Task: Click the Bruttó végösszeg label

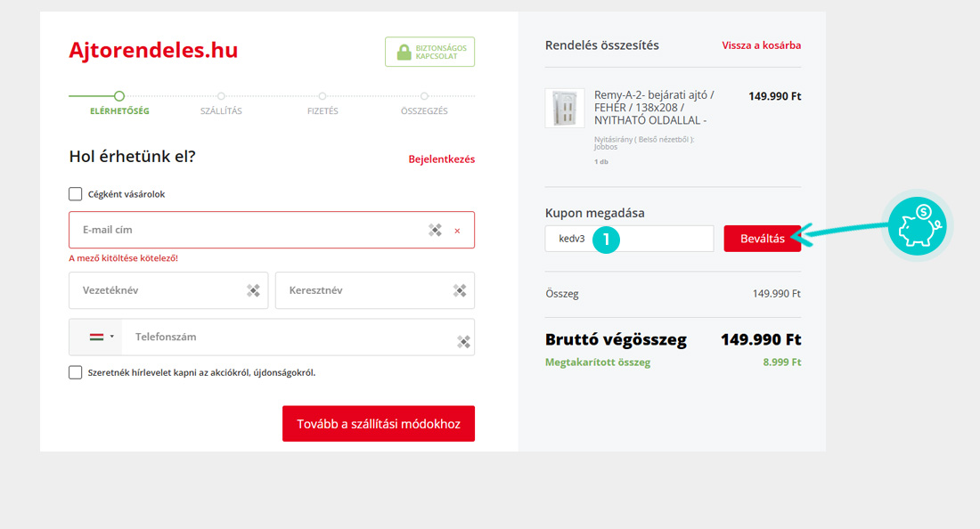Action: coord(616,340)
